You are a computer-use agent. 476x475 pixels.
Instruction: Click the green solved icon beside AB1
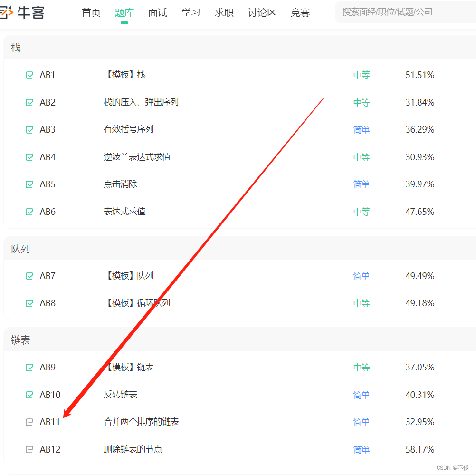click(x=29, y=75)
